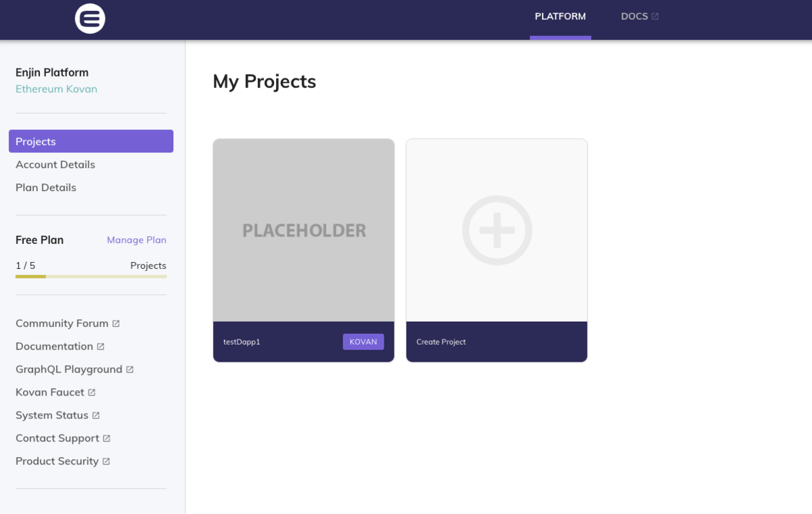Open the testDapp1 placeholder thumbnail
This screenshot has width=812, height=514.
(x=304, y=230)
